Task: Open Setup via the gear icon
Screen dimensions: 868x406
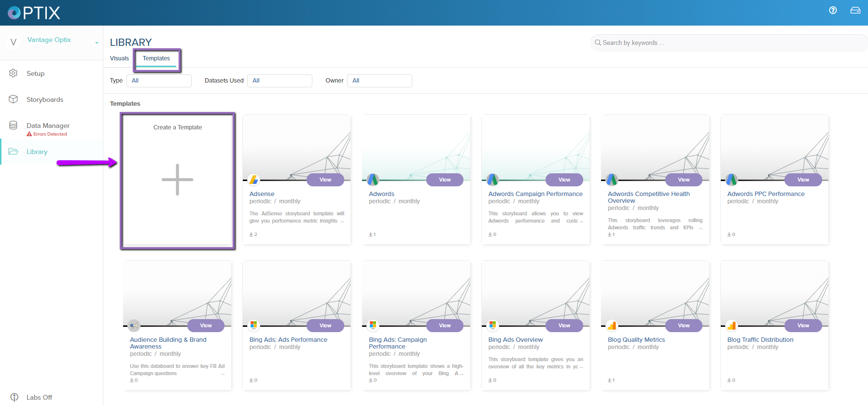Action: [x=14, y=73]
